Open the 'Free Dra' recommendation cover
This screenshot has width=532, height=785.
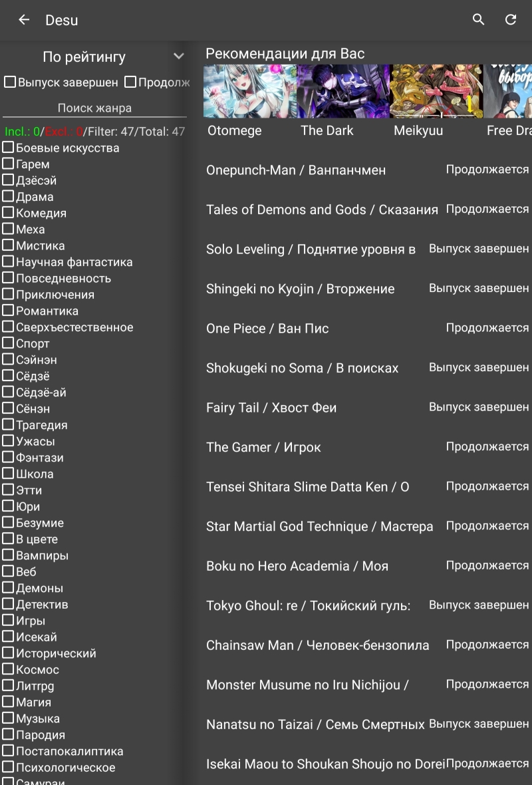tap(507, 91)
